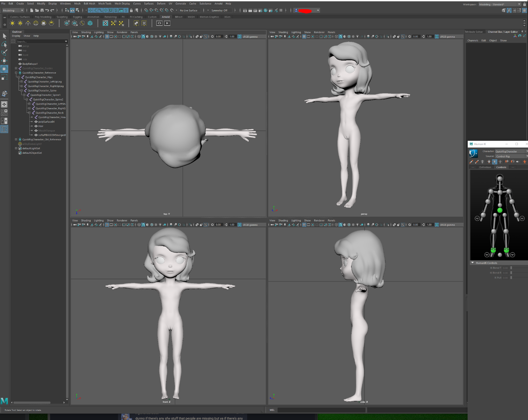Toggle Body Part mode in HumanIK toolbar
Viewport: 528px width, 420px height.
point(494,162)
